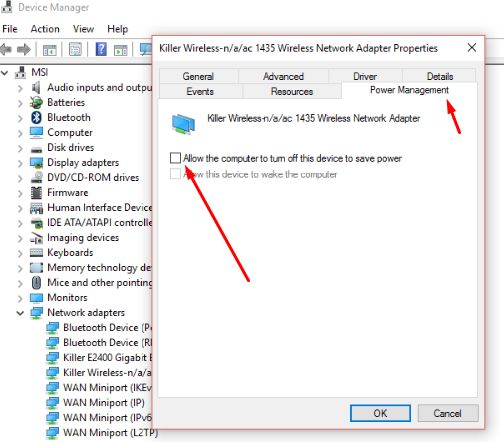Viewport: 504px width, 442px height.
Task: Click the Cancel button
Action: tap(448, 413)
